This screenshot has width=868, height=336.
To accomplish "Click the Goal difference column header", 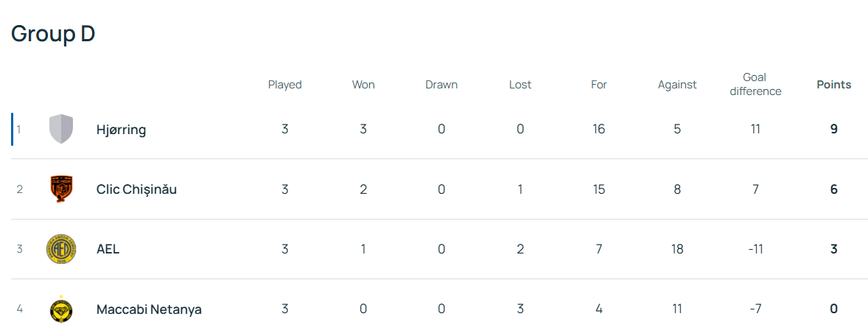I will click(755, 85).
